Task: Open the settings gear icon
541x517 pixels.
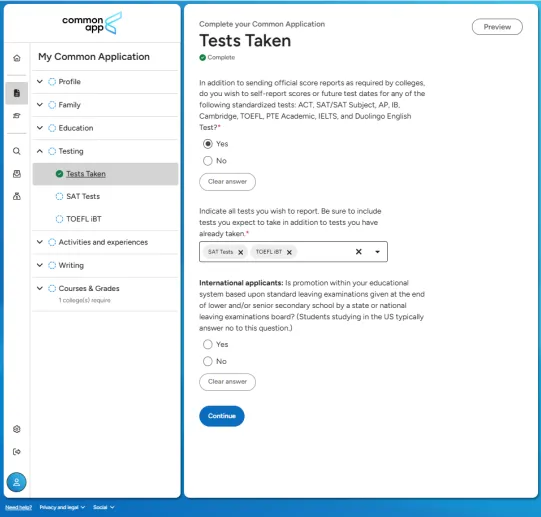Action: pyautogui.click(x=17, y=429)
